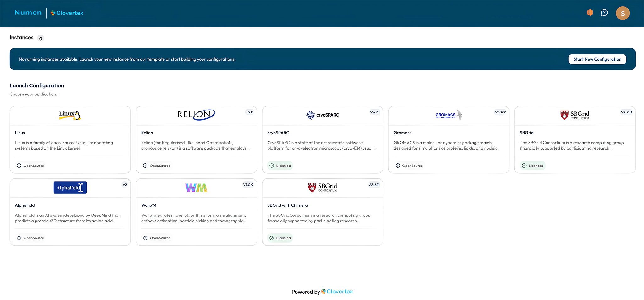
Task: Click Start New Configuration button
Action: tap(597, 59)
